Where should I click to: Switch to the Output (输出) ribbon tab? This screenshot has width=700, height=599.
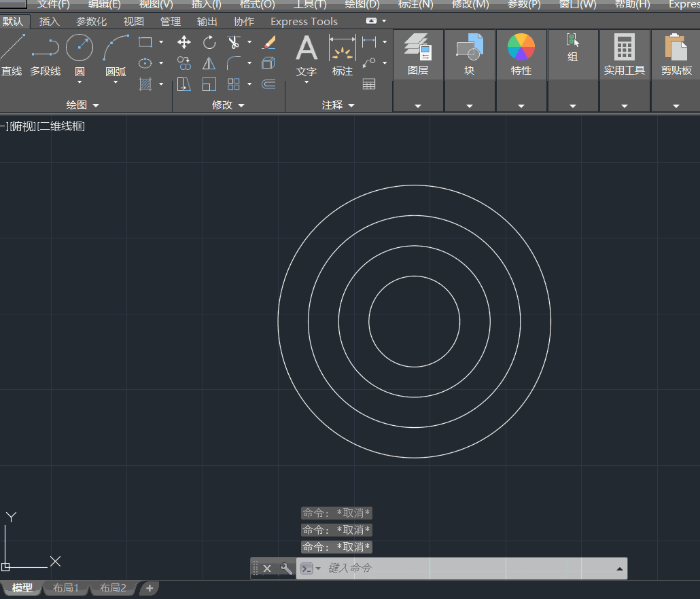[207, 22]
